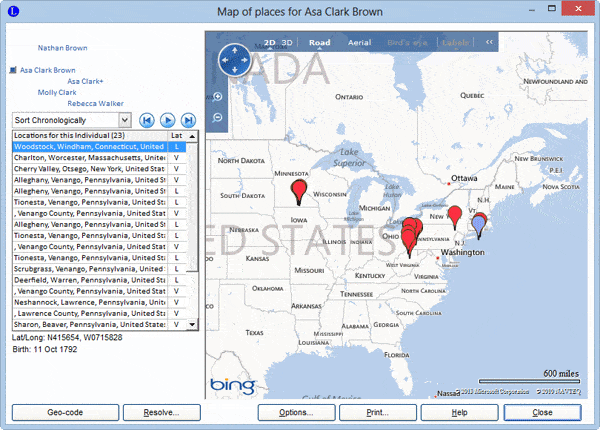Maximize the map window
The image size is (600, 430).
551,8
